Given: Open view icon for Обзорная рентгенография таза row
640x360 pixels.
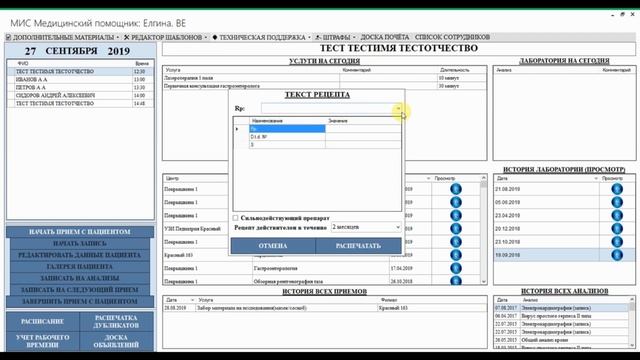Looking at the screenshot, I should point(456,281).
